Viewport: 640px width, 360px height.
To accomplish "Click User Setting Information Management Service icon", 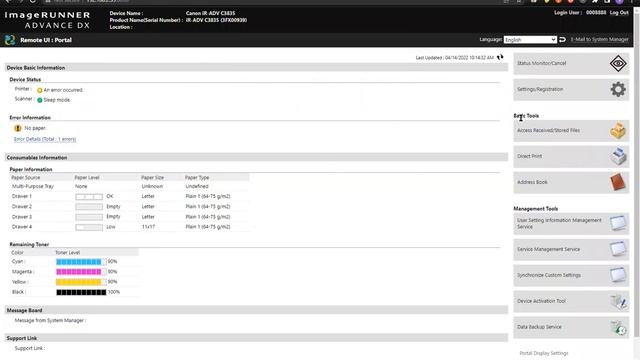I will coord(618,223).
